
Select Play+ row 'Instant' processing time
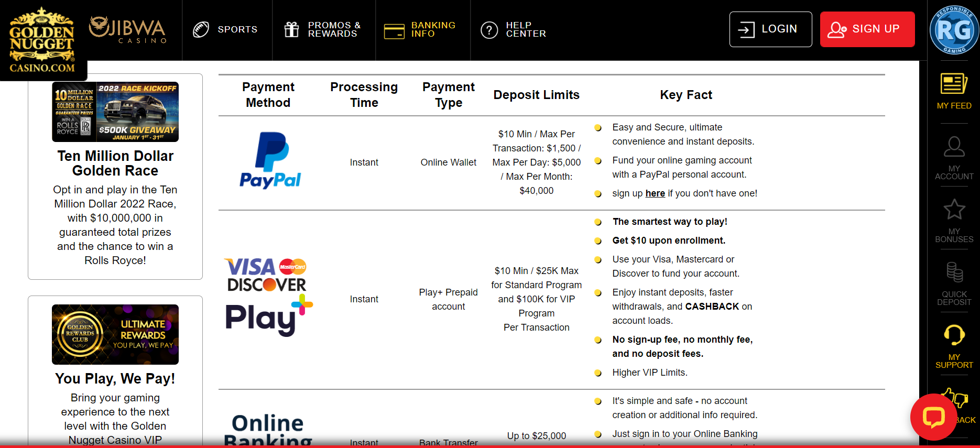pyautogui.click(x=364, y=299)
